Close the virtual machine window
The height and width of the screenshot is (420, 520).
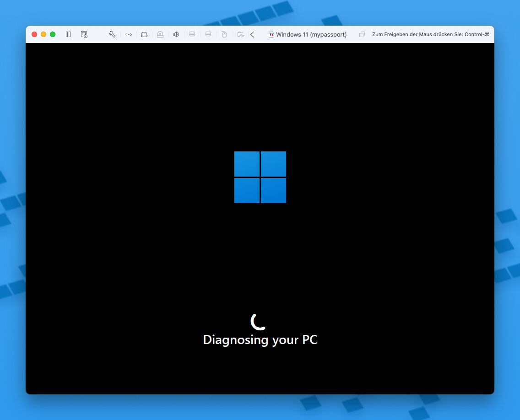point(34,34)
